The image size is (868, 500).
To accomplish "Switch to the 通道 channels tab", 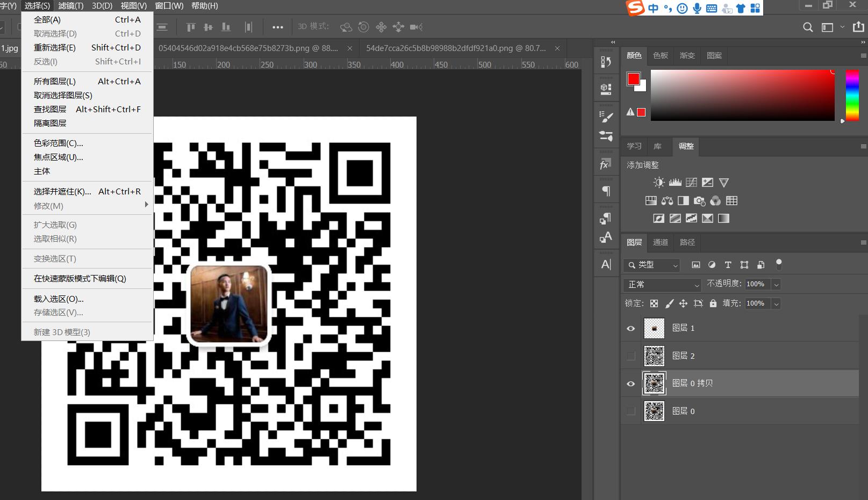I will tap(660, 243).
